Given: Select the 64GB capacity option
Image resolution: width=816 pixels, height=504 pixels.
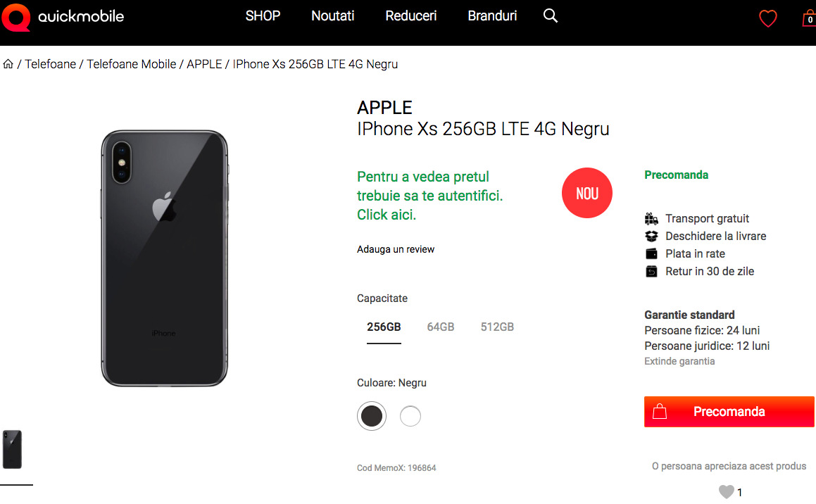Looking at the screenshot, I should click(x=441, y=327).
